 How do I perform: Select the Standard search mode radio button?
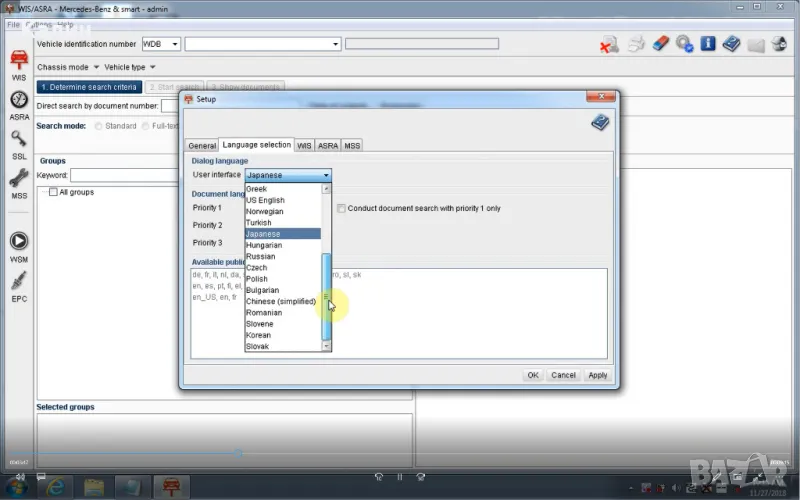99,126
